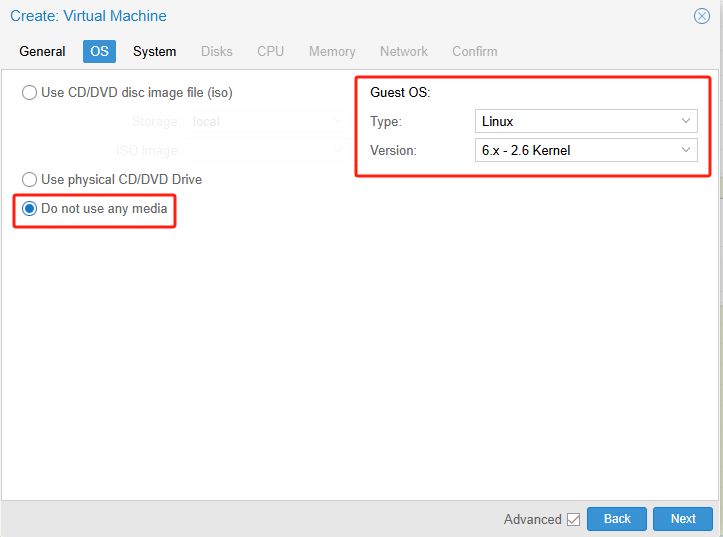723x537 pixels.
Task: Click the Next button
Action: 683,519
